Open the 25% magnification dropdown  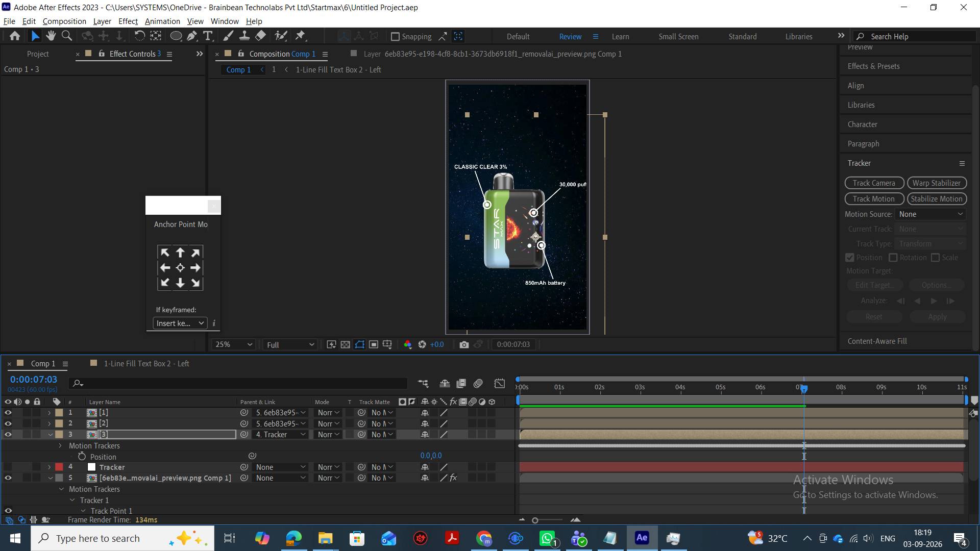click(233, 344)
